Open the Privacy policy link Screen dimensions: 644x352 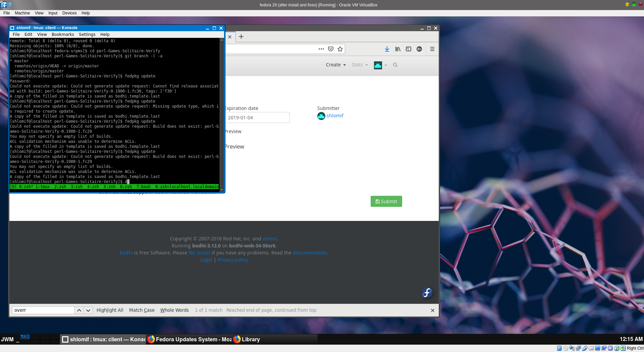point(232,260)
